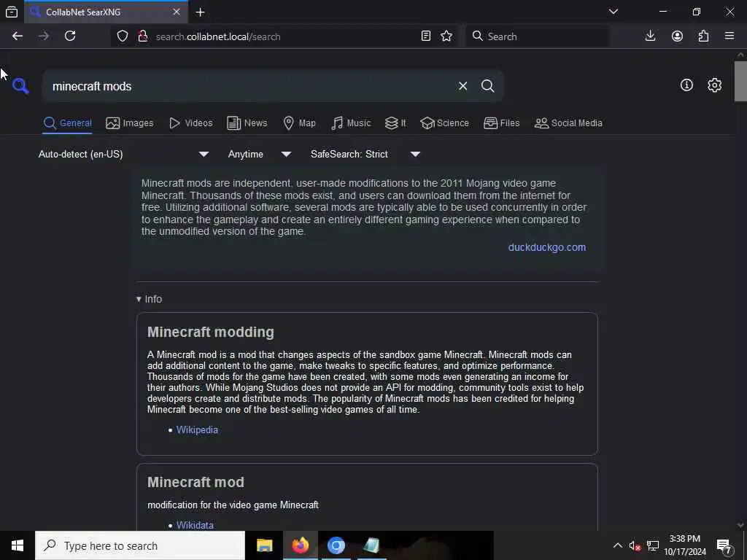Open the blue circular browser taskbar icon
The image size is (747, 560).
click(x=336, y=545)
